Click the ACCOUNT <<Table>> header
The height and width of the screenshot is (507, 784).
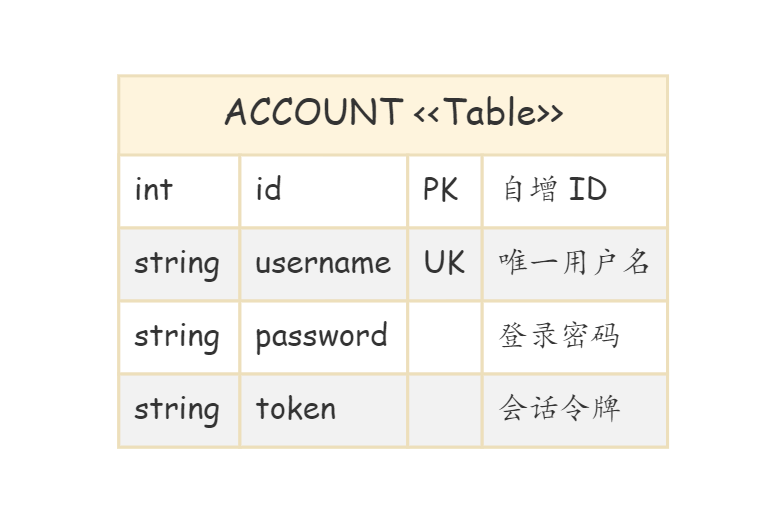click(393, 115)
